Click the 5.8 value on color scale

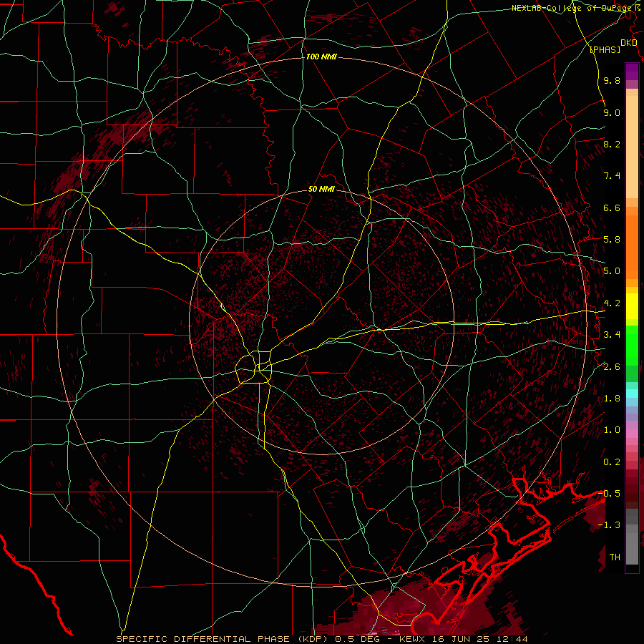pos(612,240)
